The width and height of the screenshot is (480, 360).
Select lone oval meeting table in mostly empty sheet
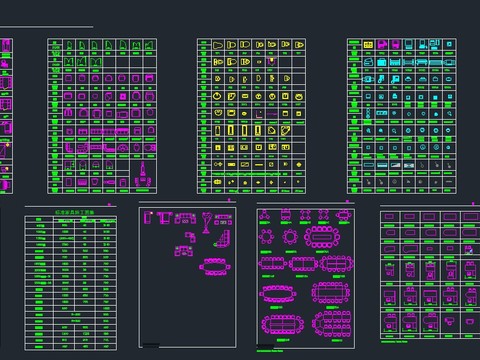pos(215,267)
